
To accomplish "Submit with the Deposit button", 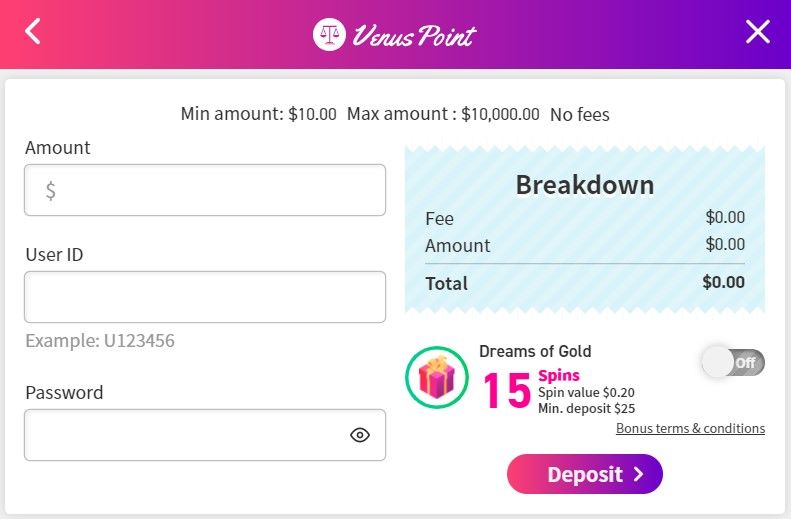I will point(585,474).
